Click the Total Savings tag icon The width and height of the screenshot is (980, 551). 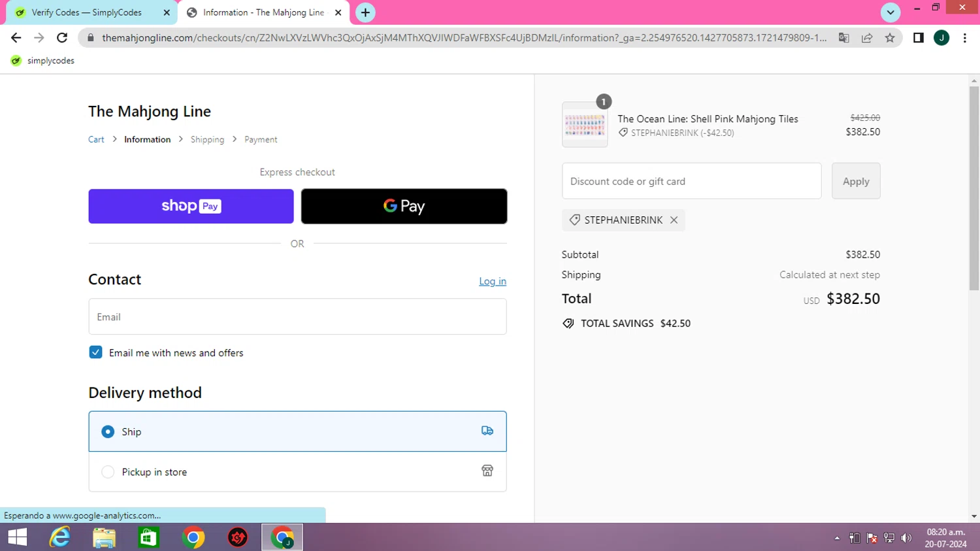pyautogui.click(x=568, y=324)
